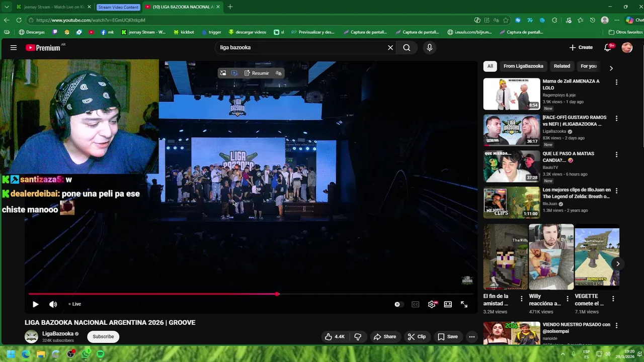This screenshot has width=644, height=362.
Task: Open browser extensions puzzle icon
Action: 554,20
